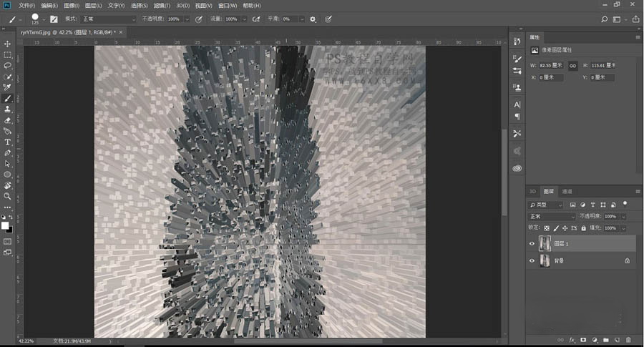Expand the layer blend mode dropdown 正常
Viewport: 644px width, 347px height.
tap(551, 216)
